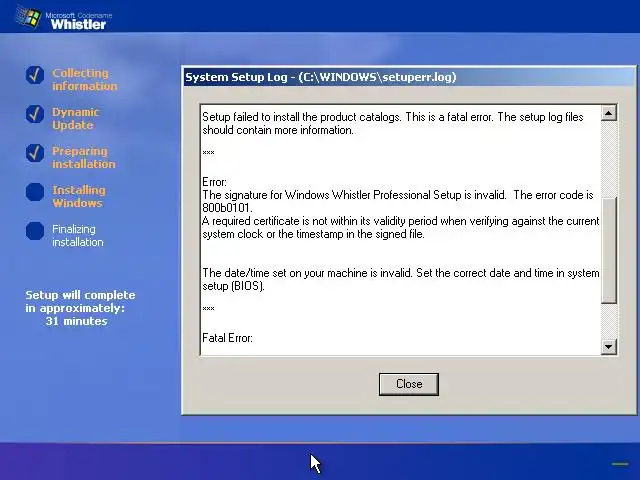The image size is (640, 480).
Task: Click the 'Whistler' codename title text
Action: point(78,24)
